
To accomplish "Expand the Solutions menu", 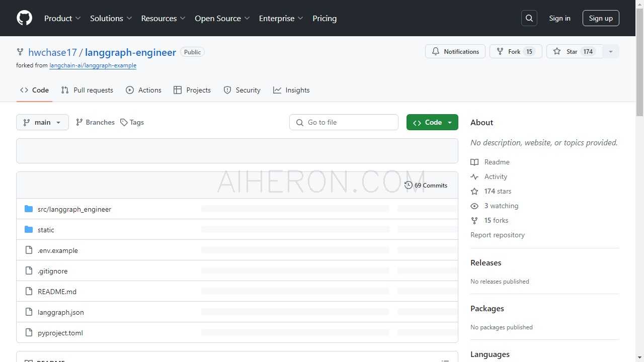I will click(111, 18).
